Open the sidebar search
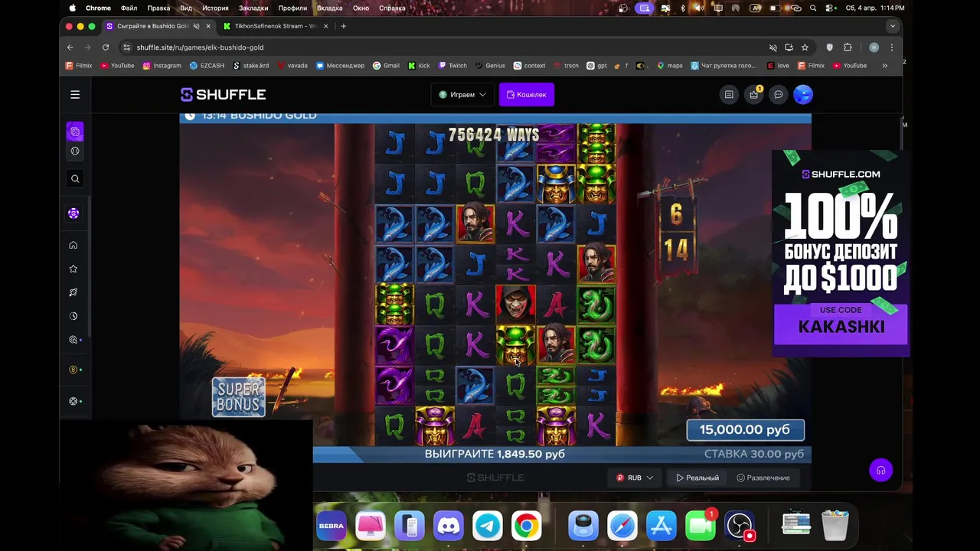Image resolution: width=980 pixels, height=551 pixels. coord(75,178)
